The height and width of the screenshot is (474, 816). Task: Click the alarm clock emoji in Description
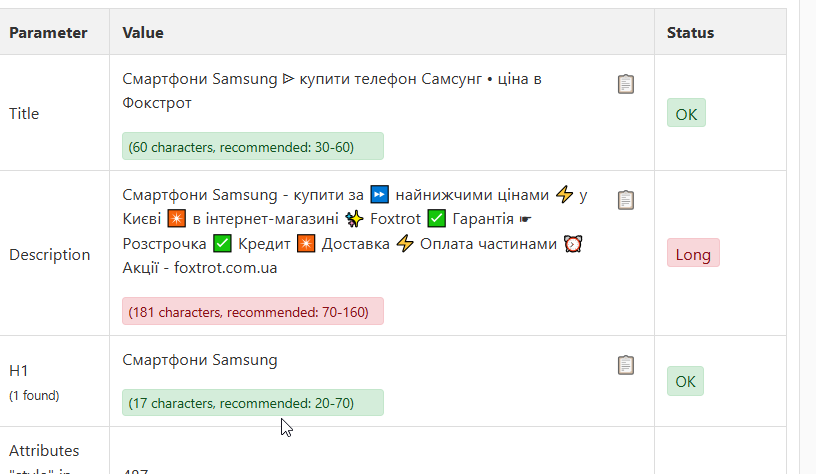click(573, 244)
